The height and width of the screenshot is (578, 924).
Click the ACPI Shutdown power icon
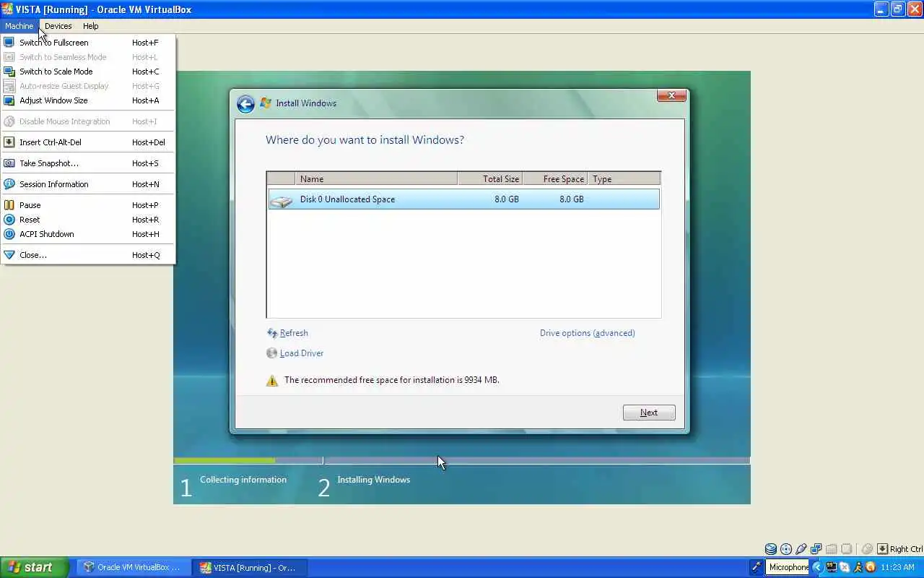[9, 234]
